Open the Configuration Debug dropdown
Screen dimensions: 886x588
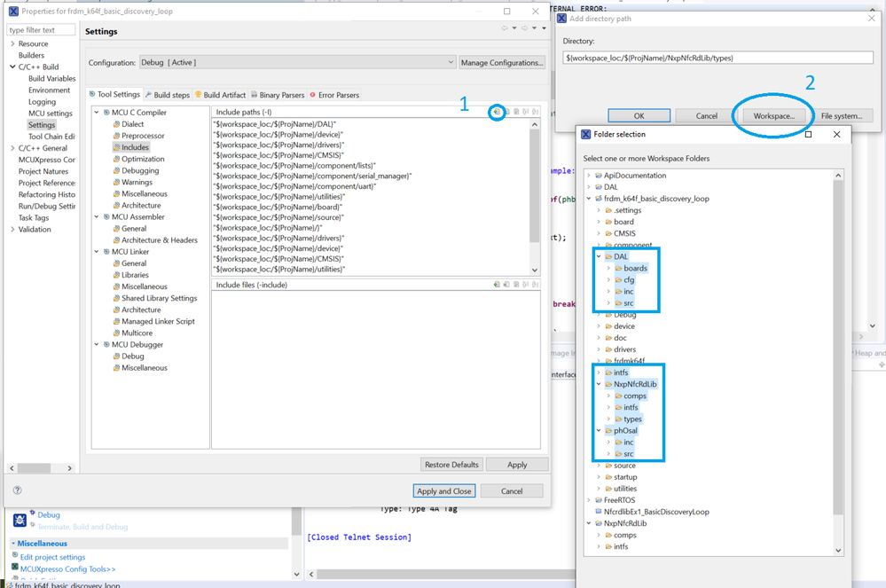point(298,62)
